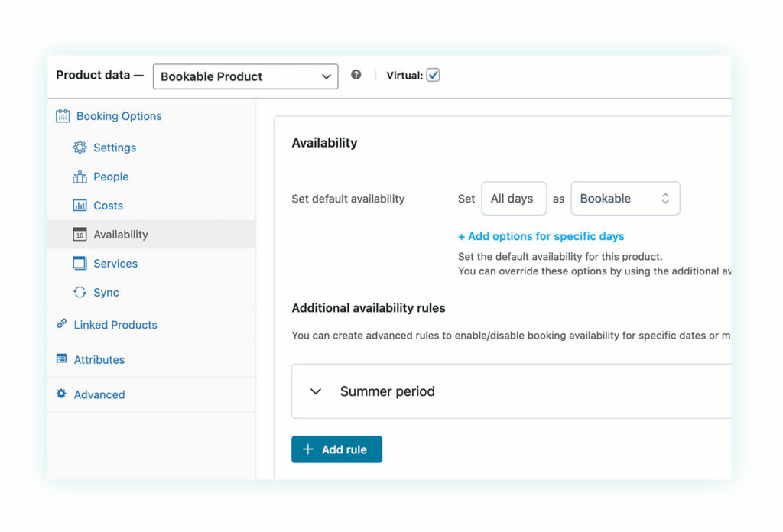Screen dimensions: 783x532
Task: Open the Bookable Product type dropdown
Action: click(x=245, y=76)
